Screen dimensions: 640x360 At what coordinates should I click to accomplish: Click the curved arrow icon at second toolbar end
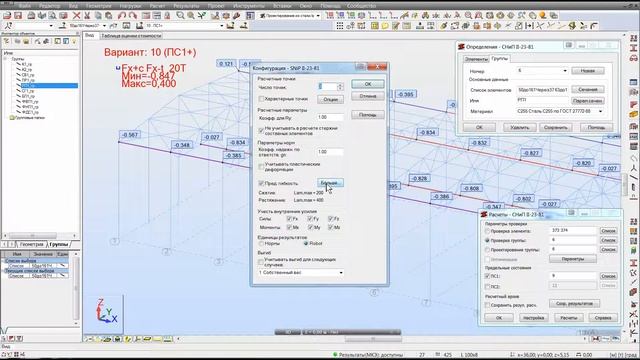tap(594, 26)
